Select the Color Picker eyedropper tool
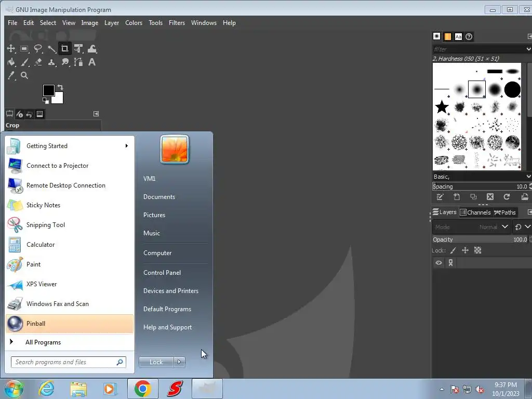The width and height of the screenshot is (532, 399). (x=11, y=75)
